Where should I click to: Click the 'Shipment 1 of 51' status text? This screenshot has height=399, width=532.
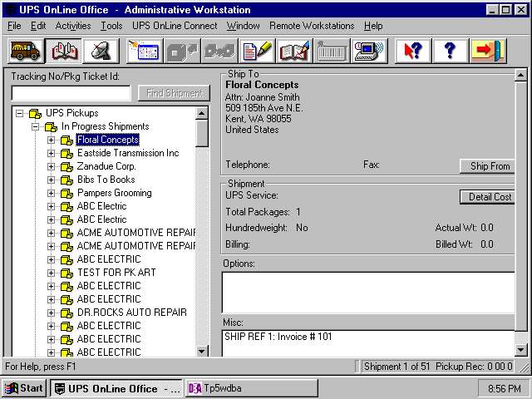click(x=397, y=367)
